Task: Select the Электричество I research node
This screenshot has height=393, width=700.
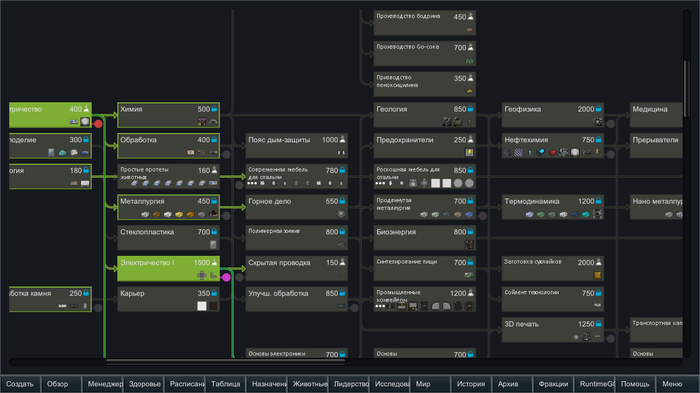Action: click(x=168, y=268)
